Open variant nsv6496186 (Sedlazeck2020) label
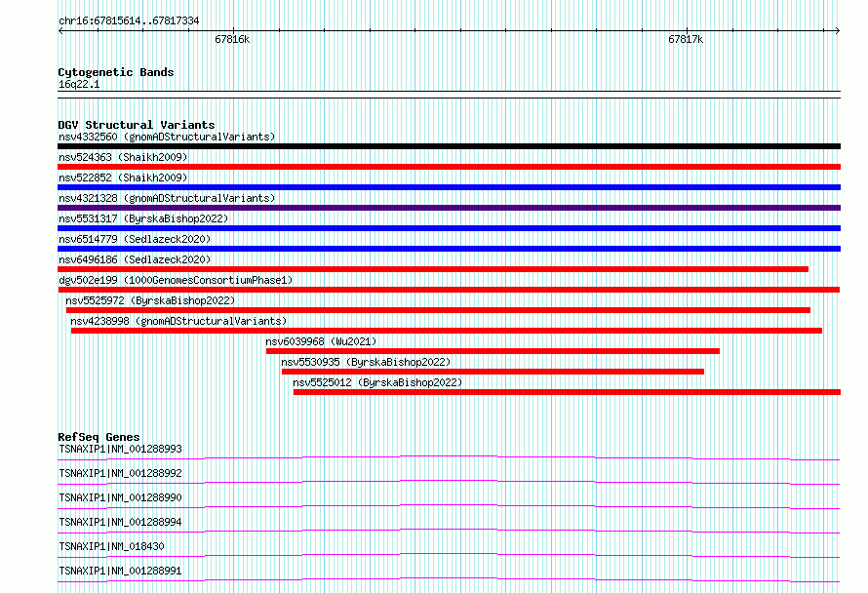Screen dimensions: 868x593 135,259
